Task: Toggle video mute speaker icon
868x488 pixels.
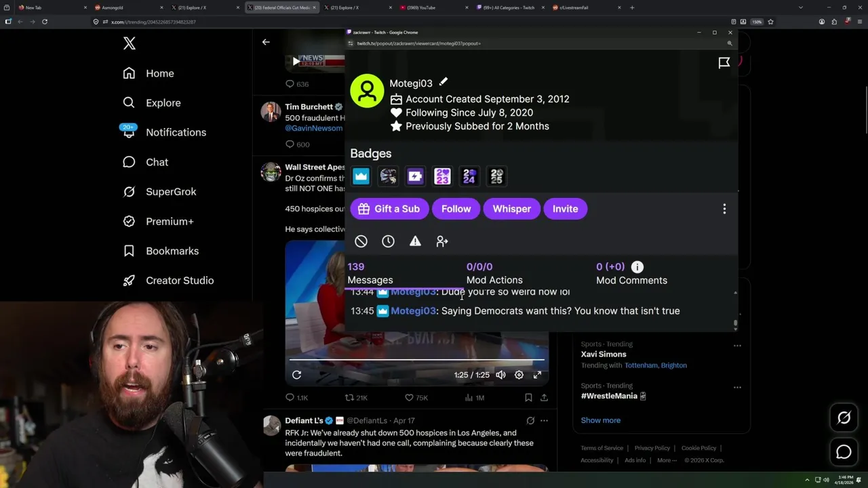Action: click(x=500, y=375)
